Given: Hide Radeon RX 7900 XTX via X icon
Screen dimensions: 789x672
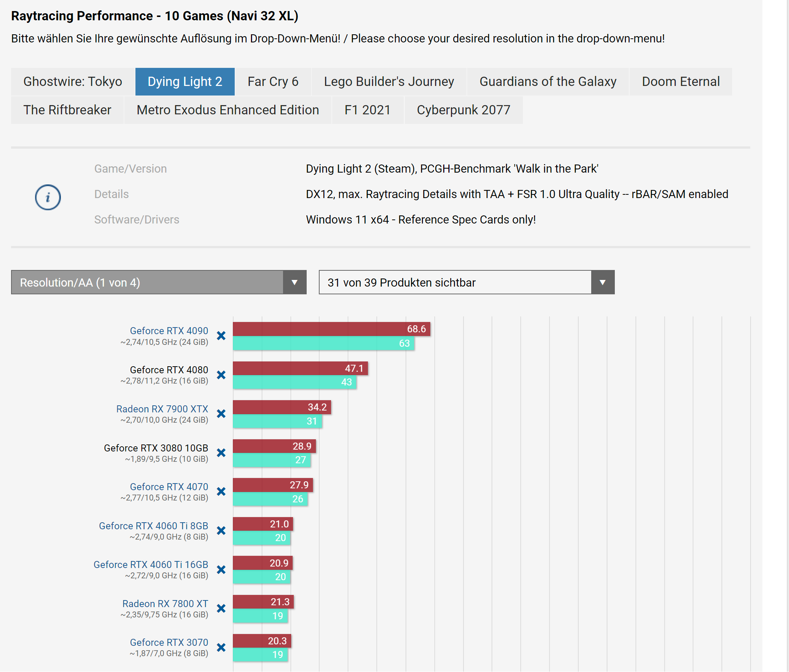Looking at the screenshot, I should pyautogui.click(x=221, y=414).
